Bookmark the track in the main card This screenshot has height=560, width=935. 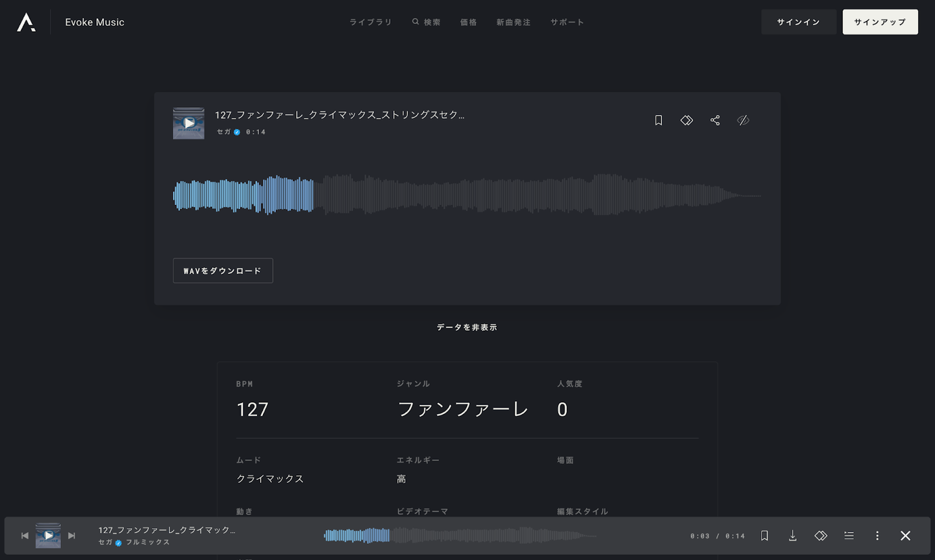(658, 120)
